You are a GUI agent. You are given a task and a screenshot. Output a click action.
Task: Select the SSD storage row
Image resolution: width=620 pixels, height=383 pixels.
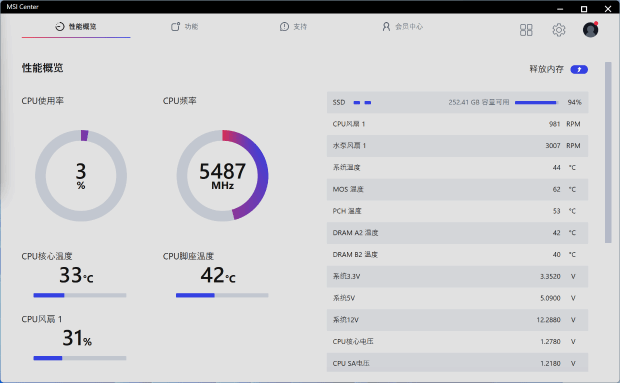pyautogui.click(x=457, y=102)
